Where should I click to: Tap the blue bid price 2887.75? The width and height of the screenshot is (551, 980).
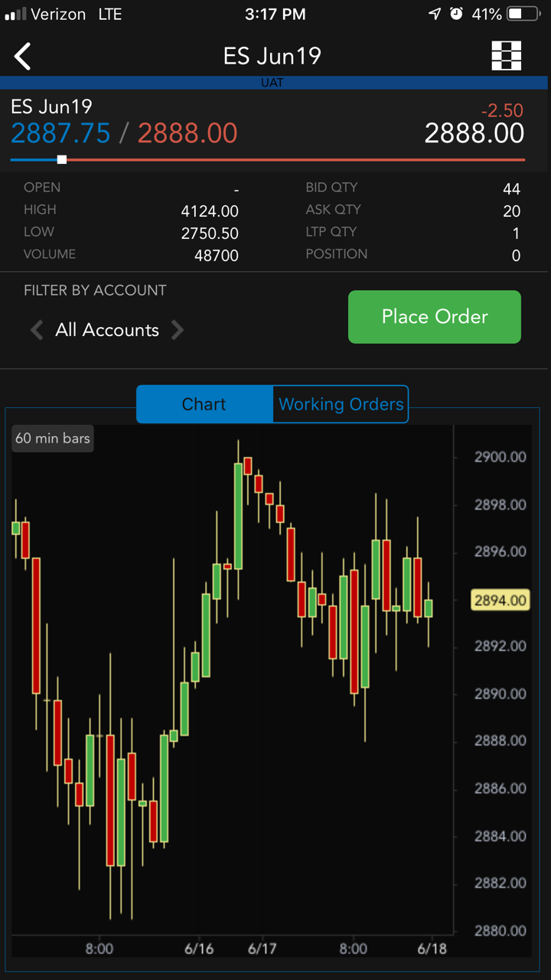tap(60, 133)
